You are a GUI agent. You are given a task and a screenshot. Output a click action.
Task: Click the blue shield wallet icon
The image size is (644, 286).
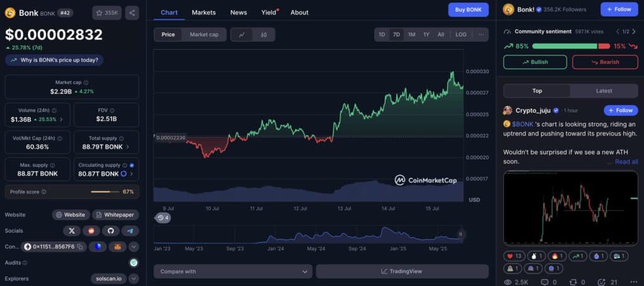(x=97, y=247)
